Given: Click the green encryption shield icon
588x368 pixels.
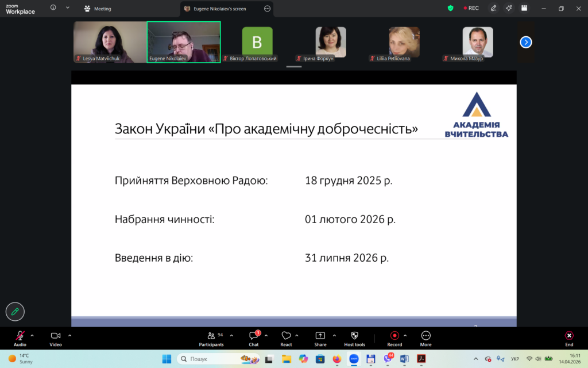Looking at the screenshot, I should [x=451, y=8].
